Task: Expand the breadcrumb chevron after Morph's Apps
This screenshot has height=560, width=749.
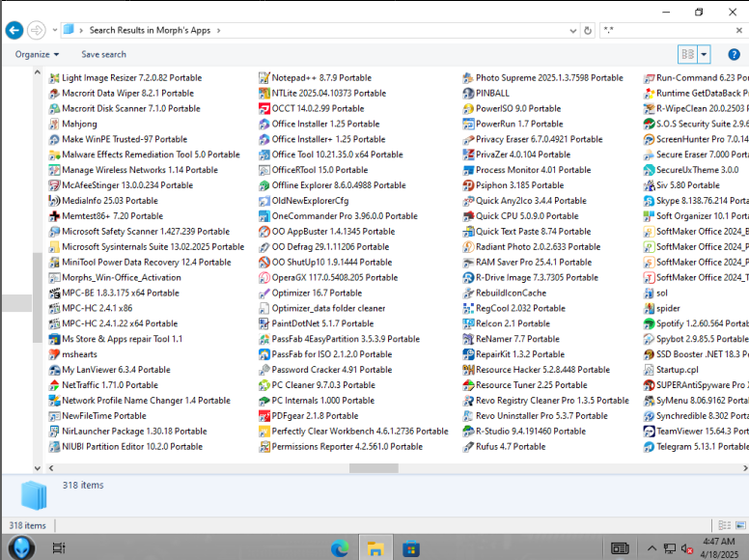Action: 218,31
